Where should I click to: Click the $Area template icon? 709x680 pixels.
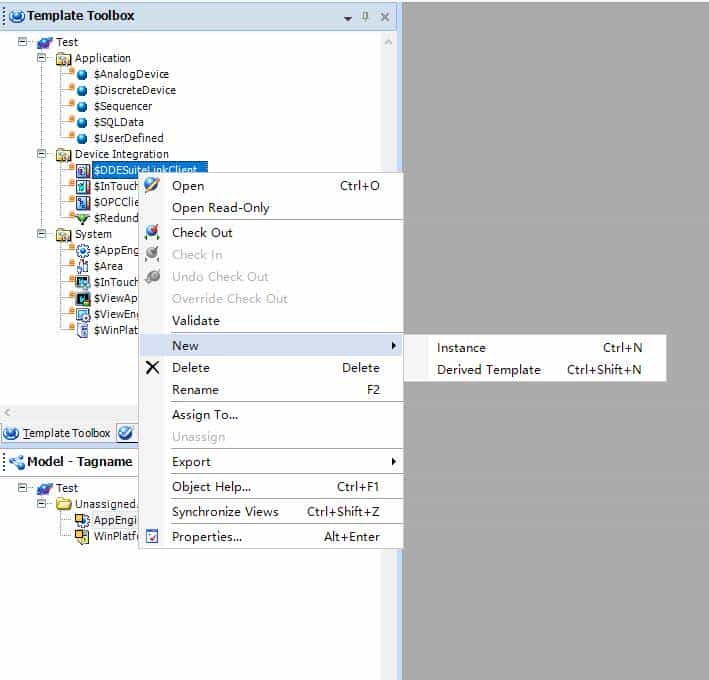(x=83, y=266)
